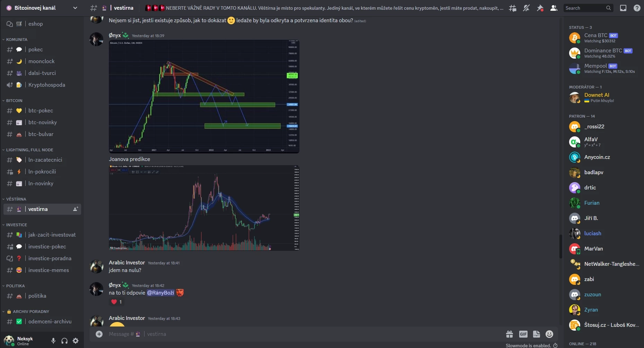Open the Threads icon in header
The height and width of the screenshot is (348, 644).
[x=512, y=8]
